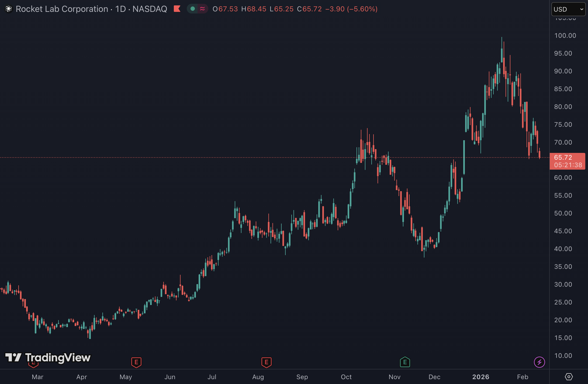Click the 55.00 price axis label
The image size is (588, 384).
click(x=563, y=196)
